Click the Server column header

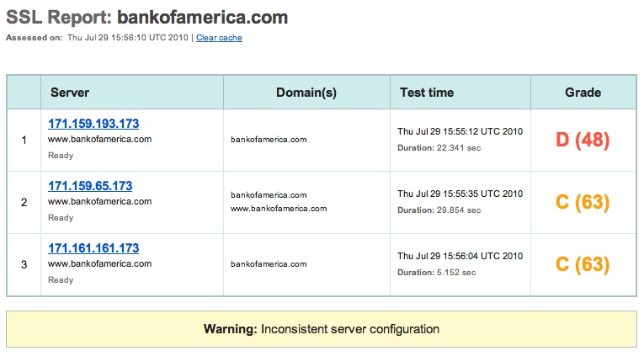tap(70, 93)
